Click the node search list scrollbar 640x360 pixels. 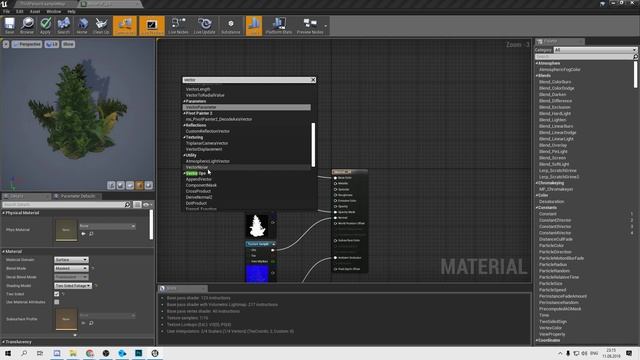(313, 144)
